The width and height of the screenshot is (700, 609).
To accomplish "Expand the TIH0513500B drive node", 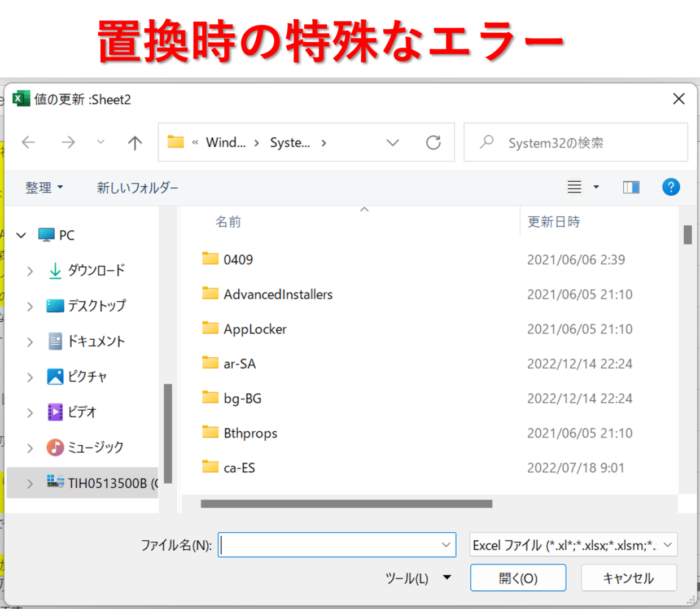I will [x=30, y=484].
